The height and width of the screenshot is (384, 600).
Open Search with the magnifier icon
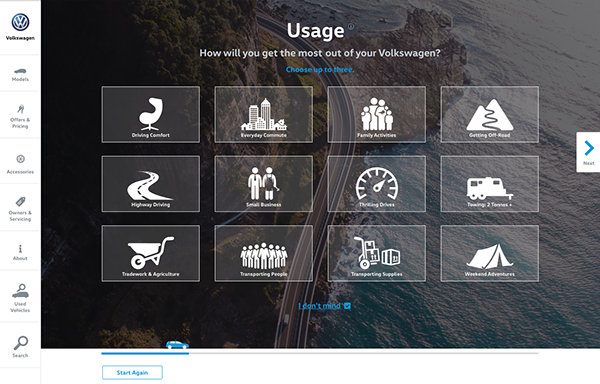tap(20, 346)
